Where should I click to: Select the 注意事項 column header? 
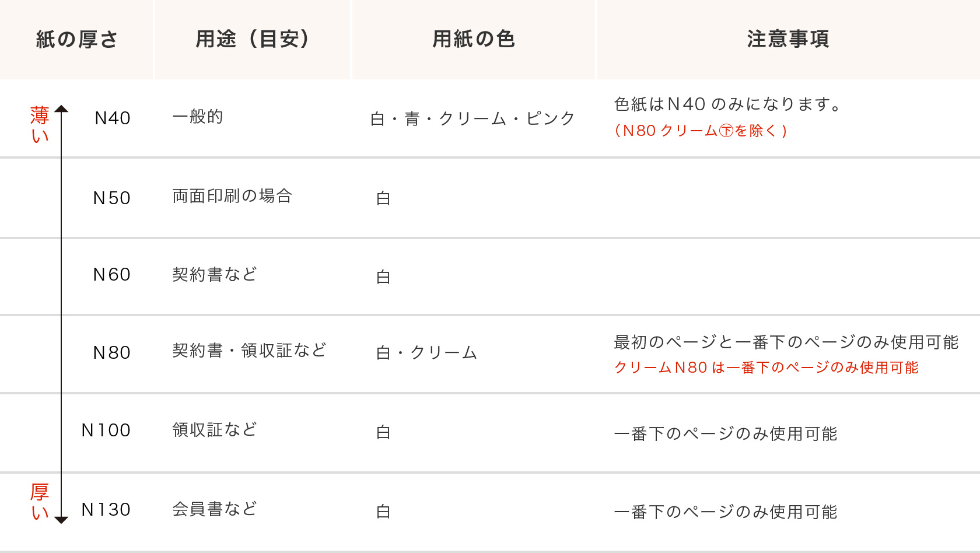coord(788,39)
